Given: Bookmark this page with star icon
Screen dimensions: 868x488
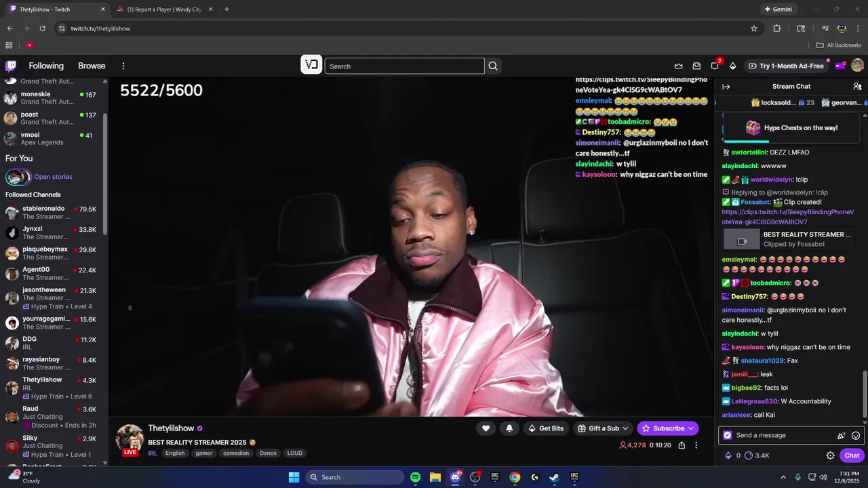Looking at the screenshot, I should (753, 28).
